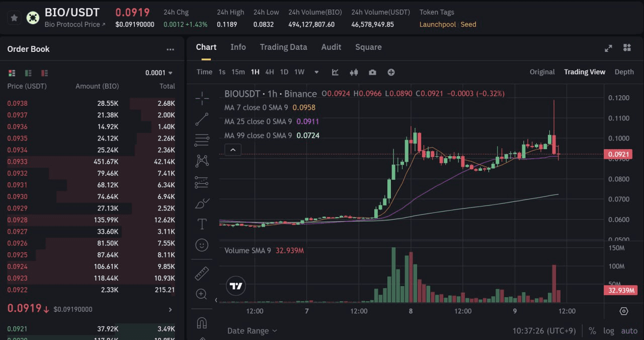Select the 0.0921 bid price row
644x340 pixels.
tap(91, 329)
